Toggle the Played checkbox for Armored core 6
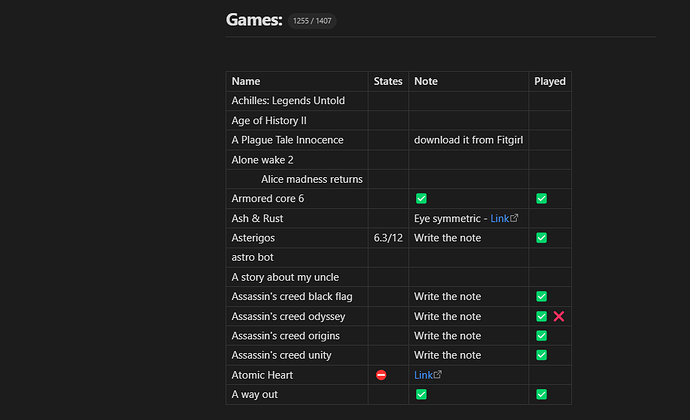 542,199
